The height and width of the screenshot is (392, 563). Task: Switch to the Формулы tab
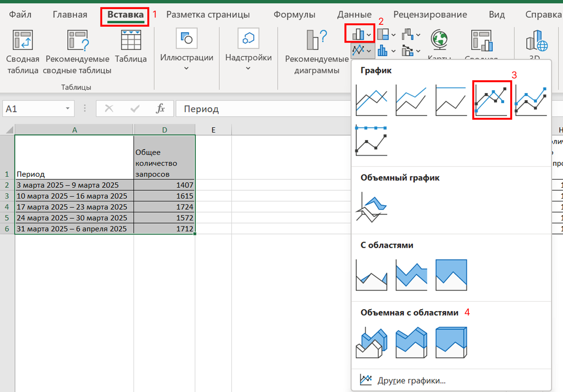point(294,15)
